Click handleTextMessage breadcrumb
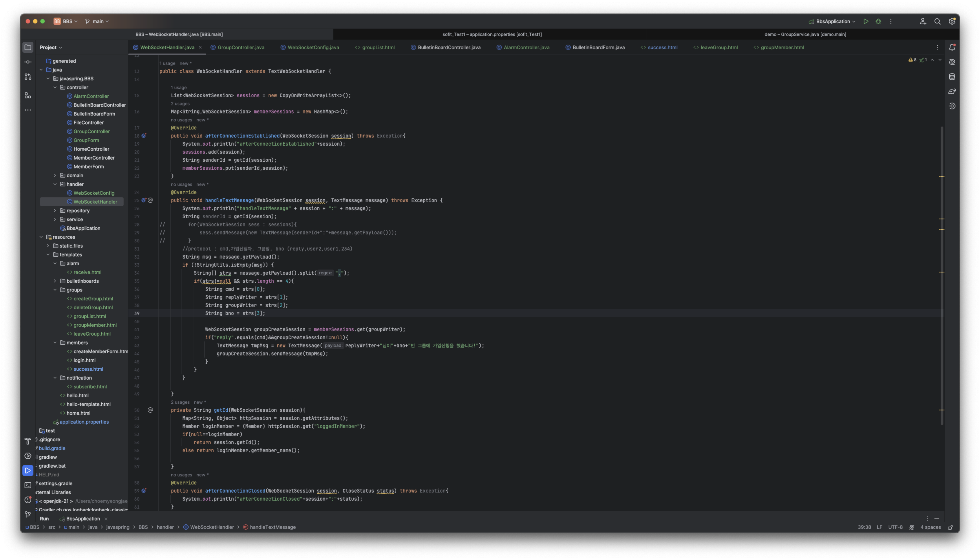 tap(269, 527)
